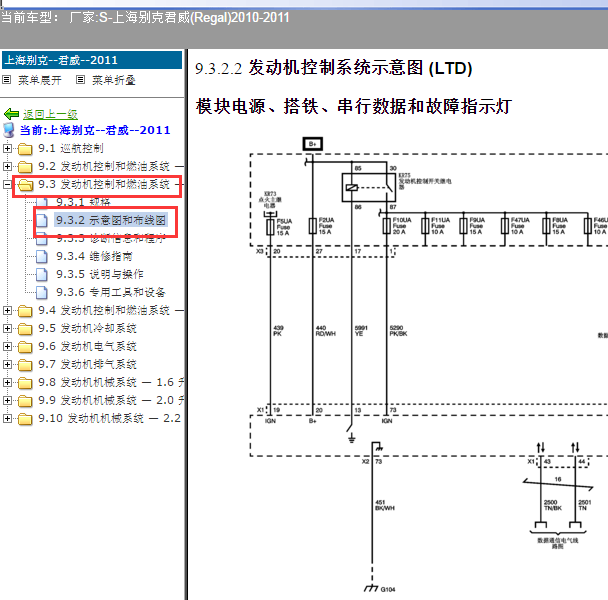Click the page icon for 9.3.1 规格

point(42,202)
